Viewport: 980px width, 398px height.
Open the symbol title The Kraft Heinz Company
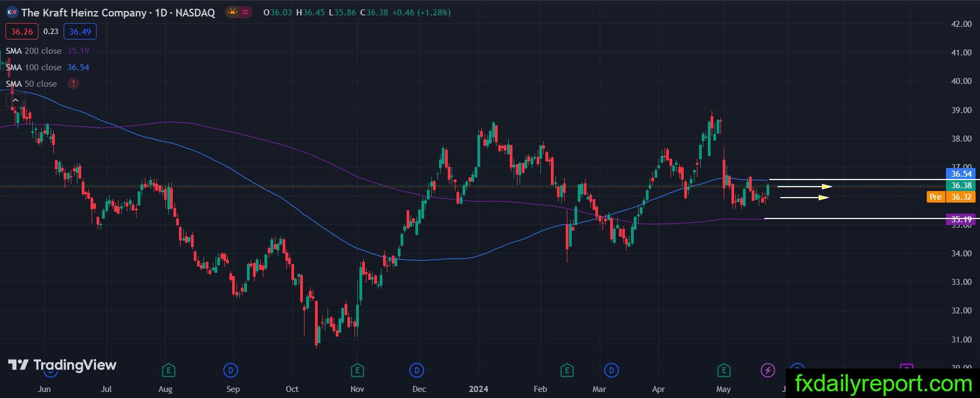tap(84, 13)
